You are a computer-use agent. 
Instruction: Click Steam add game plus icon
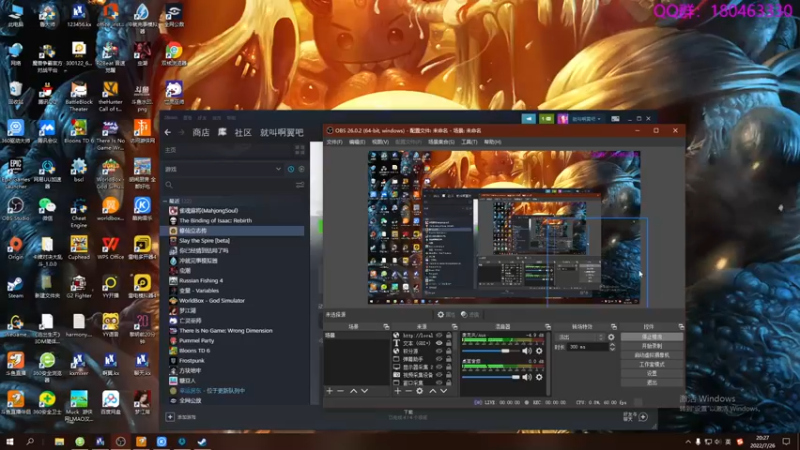pyautogui.click(x=170, y=417)
